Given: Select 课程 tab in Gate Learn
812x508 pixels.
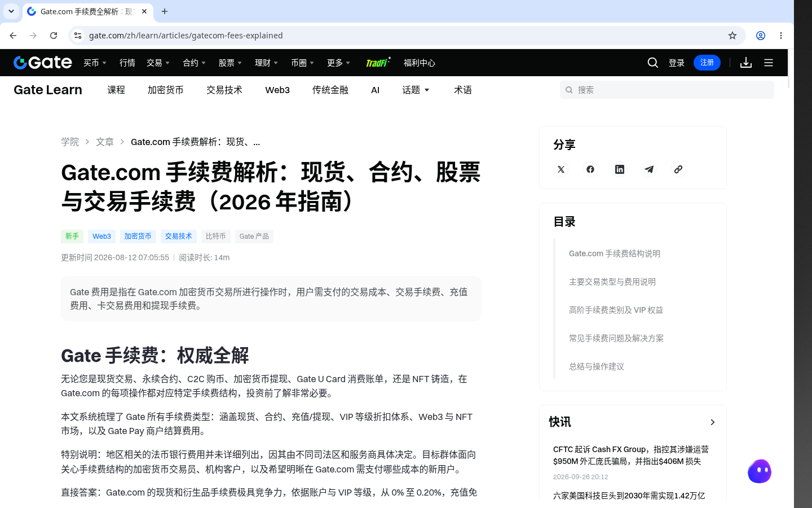Looking at the screenshot, I should [116, 90].
